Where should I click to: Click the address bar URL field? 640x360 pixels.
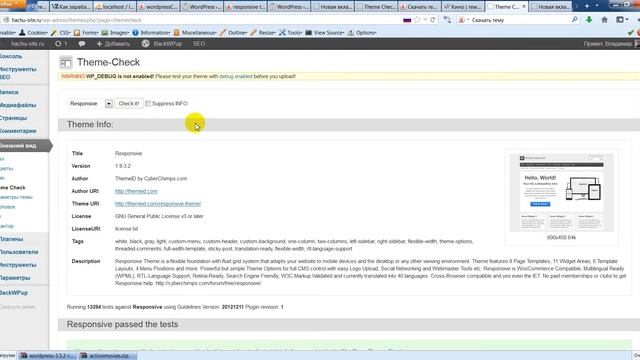pyautogui.click(x=204, y=20)
